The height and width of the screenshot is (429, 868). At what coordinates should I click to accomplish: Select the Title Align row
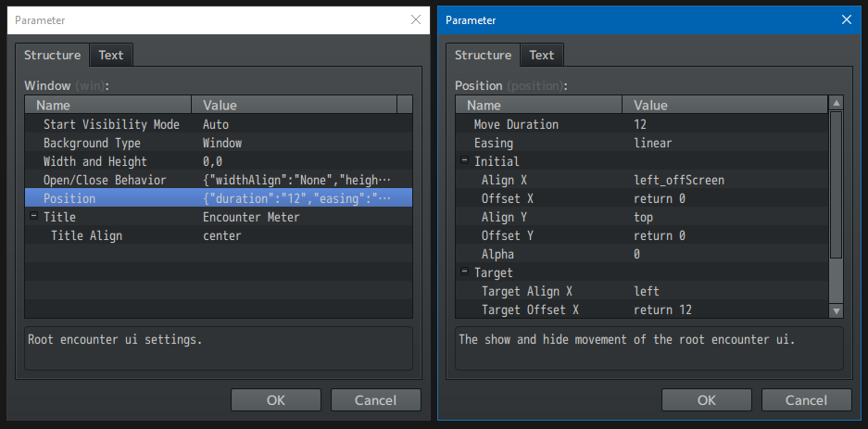point(219,235)
